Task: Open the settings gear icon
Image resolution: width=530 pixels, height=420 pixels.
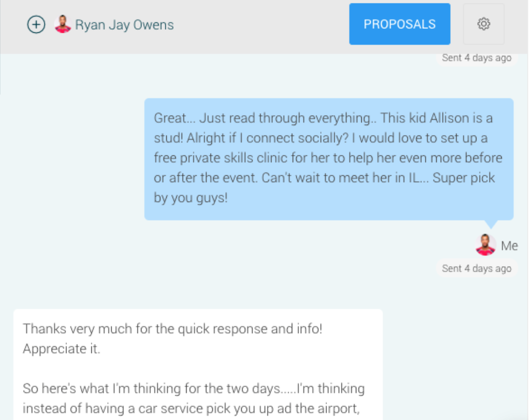Action: pyautogui.click(x=483, y=24)
